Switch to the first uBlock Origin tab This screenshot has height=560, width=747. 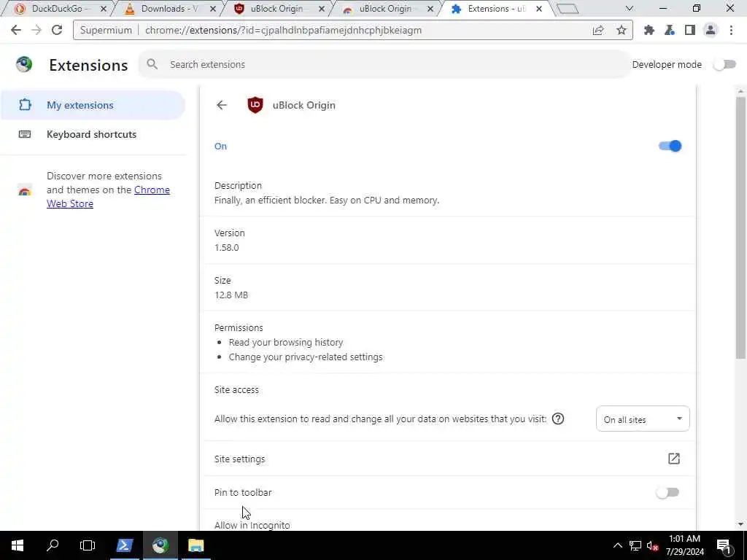[276, 9]
